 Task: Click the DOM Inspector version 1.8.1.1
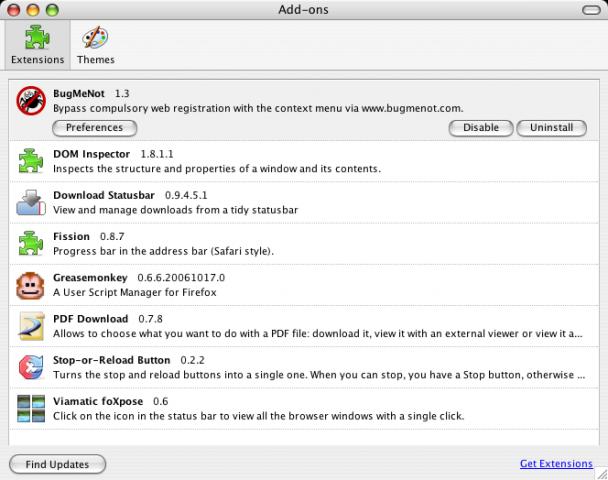click(157, 154)
